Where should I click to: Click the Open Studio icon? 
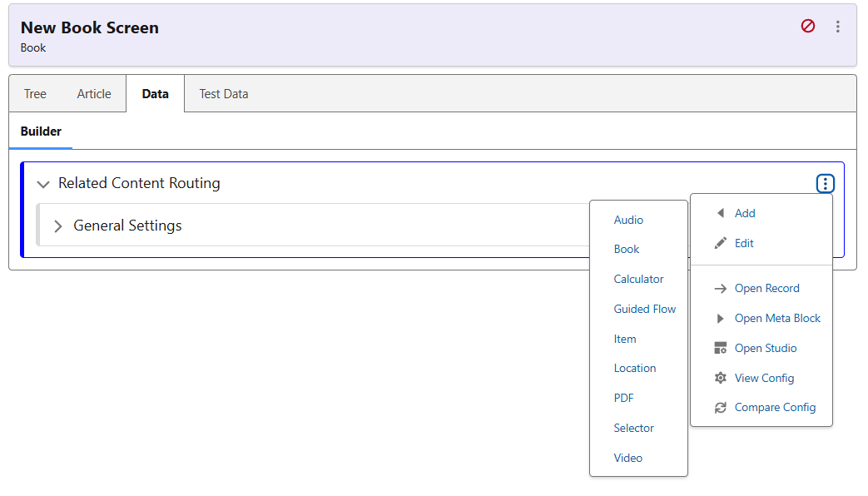[721, 348]
